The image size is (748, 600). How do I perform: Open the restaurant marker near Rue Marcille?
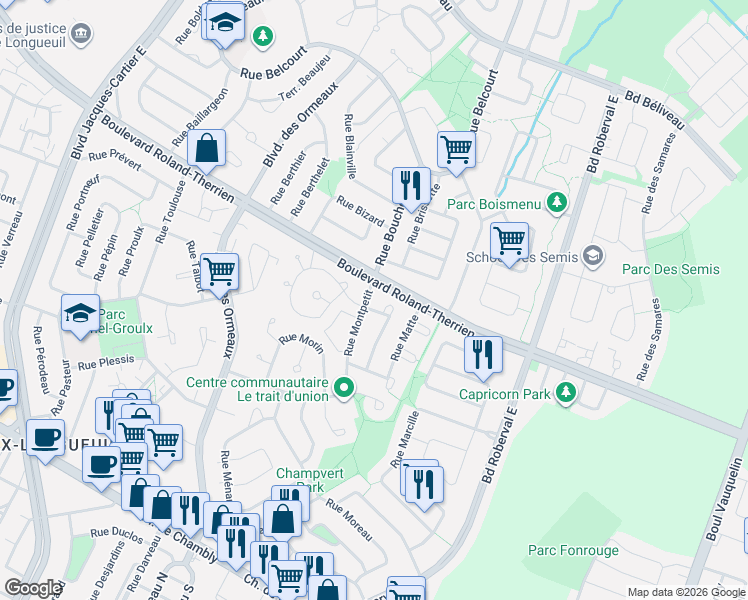coord(424,487)
